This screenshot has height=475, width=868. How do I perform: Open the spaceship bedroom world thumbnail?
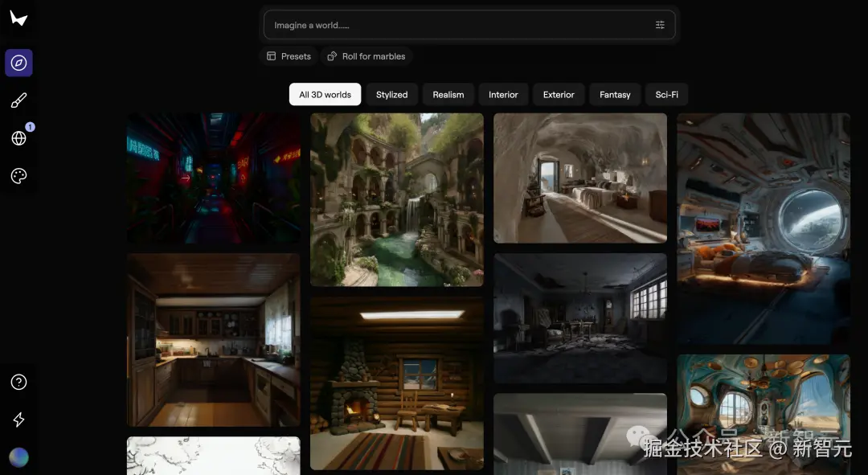click(764, 228)
